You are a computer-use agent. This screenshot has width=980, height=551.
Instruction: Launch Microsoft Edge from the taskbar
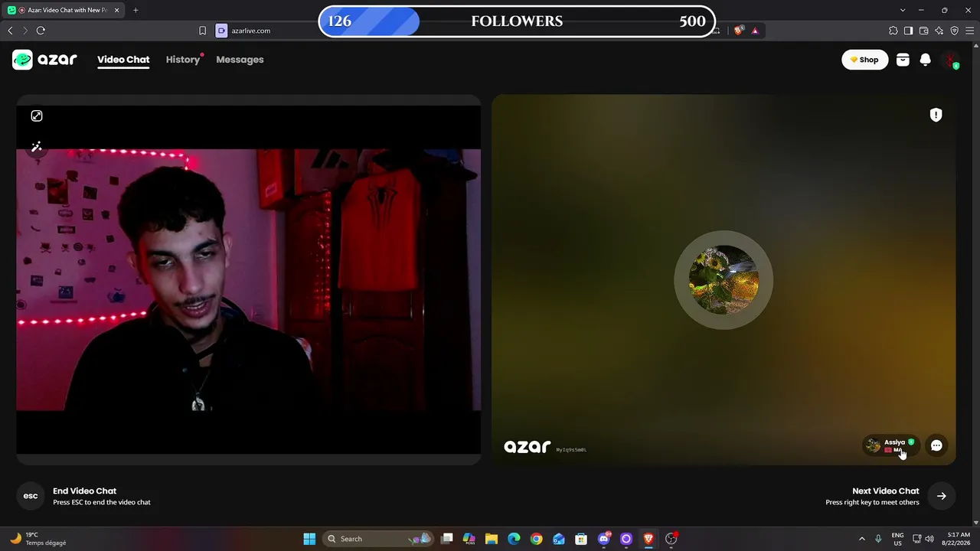pyautogui.click(x=514, y=539)
